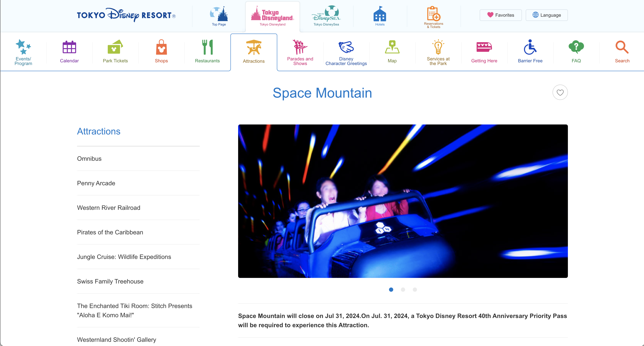This screenshot has width=644, height=346.
Task: Open Pirates of the Caribbean link
Action: (x=110, y=232)
